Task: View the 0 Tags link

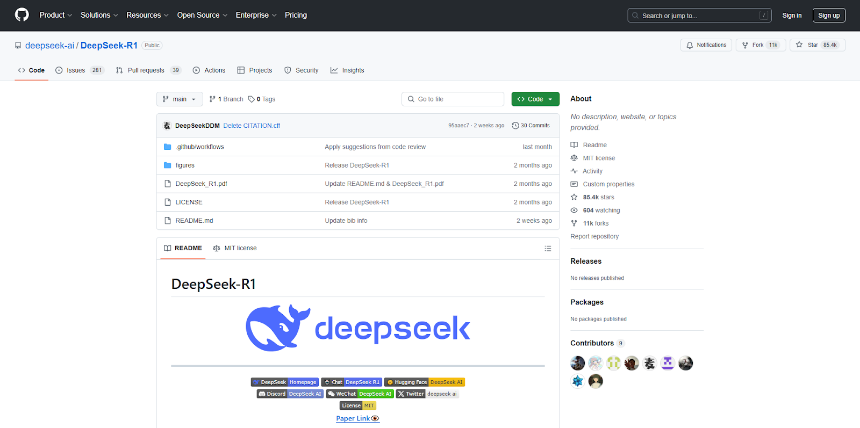Action: [x=262, y=99]
